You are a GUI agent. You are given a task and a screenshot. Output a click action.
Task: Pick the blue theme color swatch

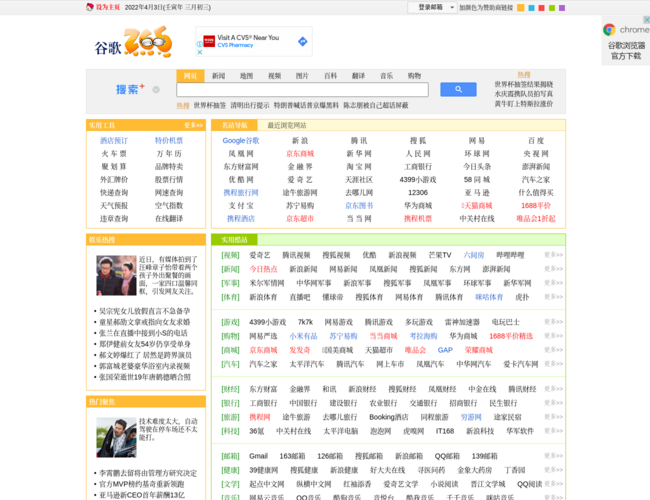pyautogui.click(x=531, y=7)
